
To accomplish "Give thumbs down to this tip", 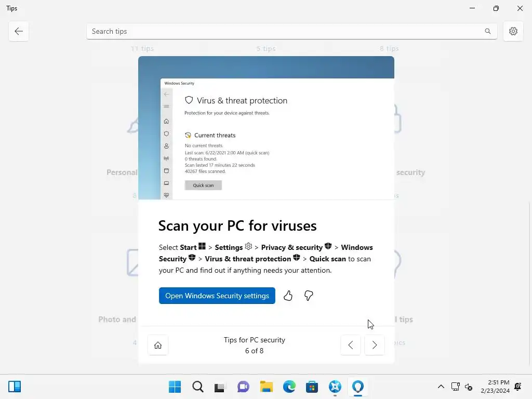I will (x=309, y=296).
